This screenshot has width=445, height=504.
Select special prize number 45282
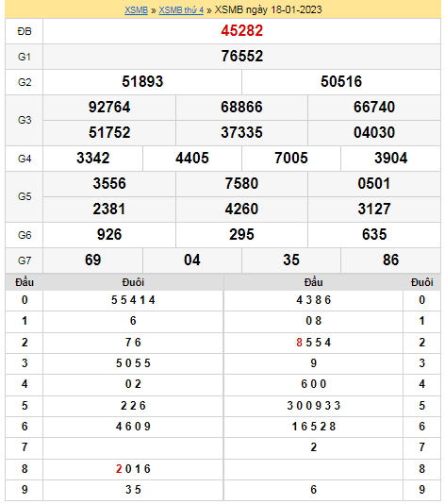(x=241, y=31)
